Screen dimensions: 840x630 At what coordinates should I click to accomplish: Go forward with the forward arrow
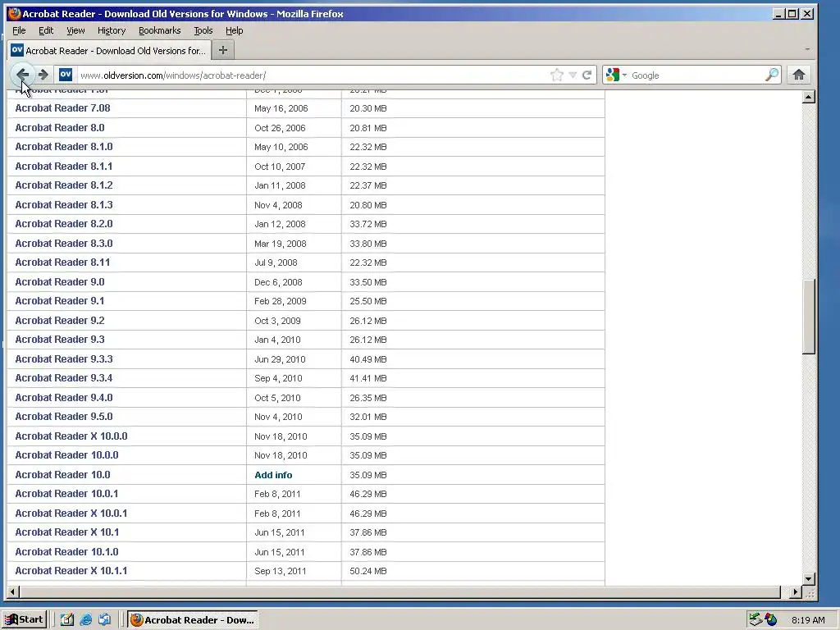tap(43, 75)
